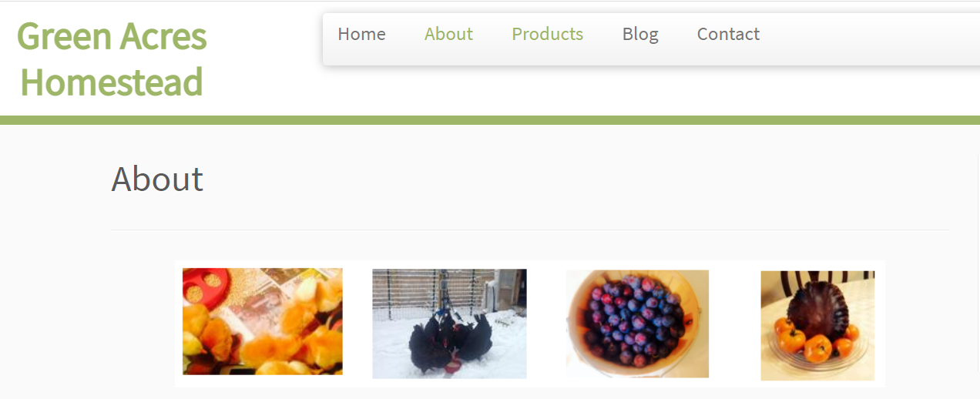980x399 pixels.
Task: Open the Home page from navigation
Action: pyautogui.click(x=361, y=34)
